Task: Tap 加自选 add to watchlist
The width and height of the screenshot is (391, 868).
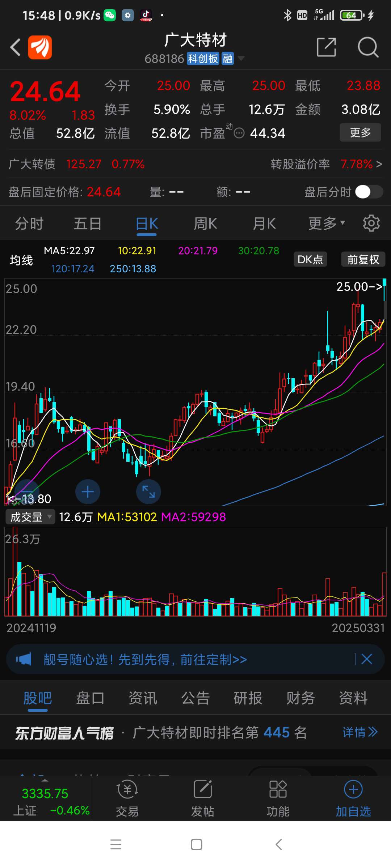Action: coord(353,799)
